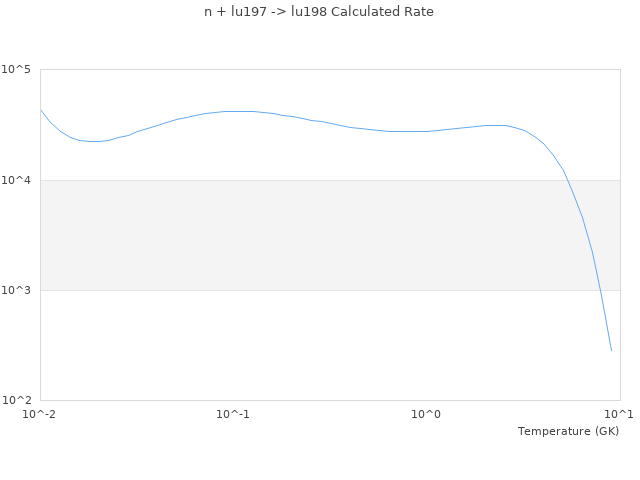Click the blue curve's lowest endpoint at bottom right
The width and height of the screenshot is (640, 480).
coord(611,350)
